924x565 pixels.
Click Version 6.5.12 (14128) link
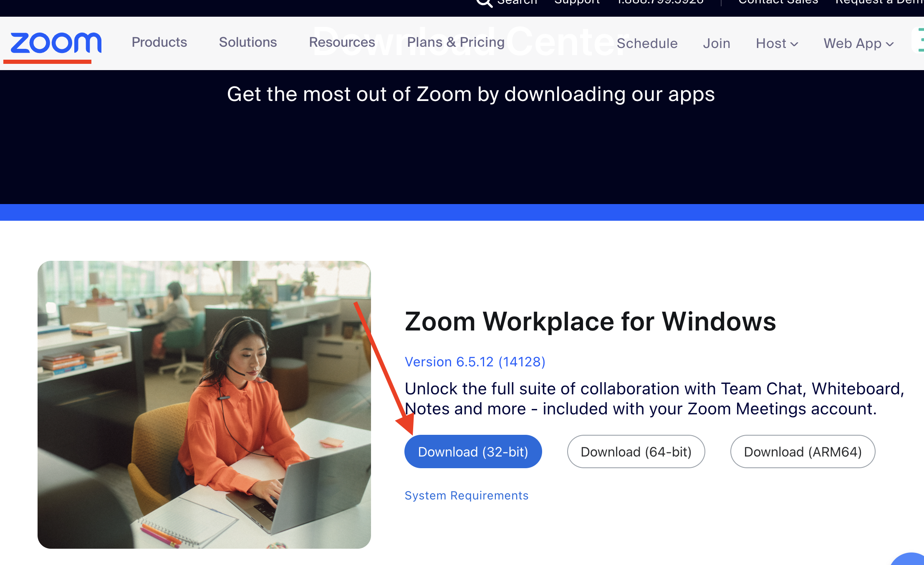click(475, 362)
